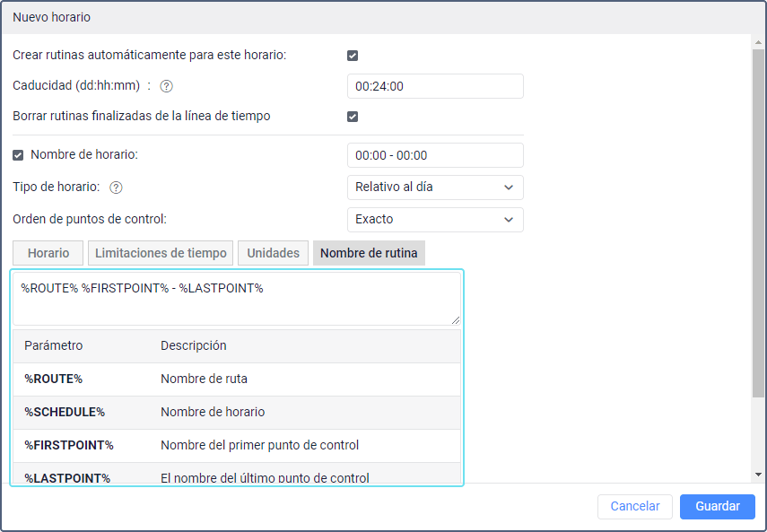Click the scrollbar up arrow
Screen dimensions: 767x532
(x=758, y=42)
